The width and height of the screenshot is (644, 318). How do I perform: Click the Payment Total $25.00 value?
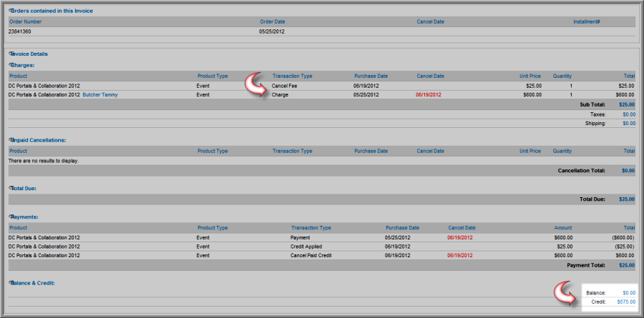click(x=627, y=266)
